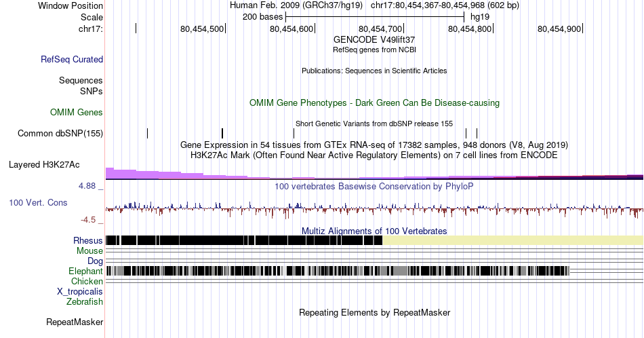Screen dimensions: 644x338
Task: Click the RefSeq genes from NCBI title
Action: (x=375, y=50)
